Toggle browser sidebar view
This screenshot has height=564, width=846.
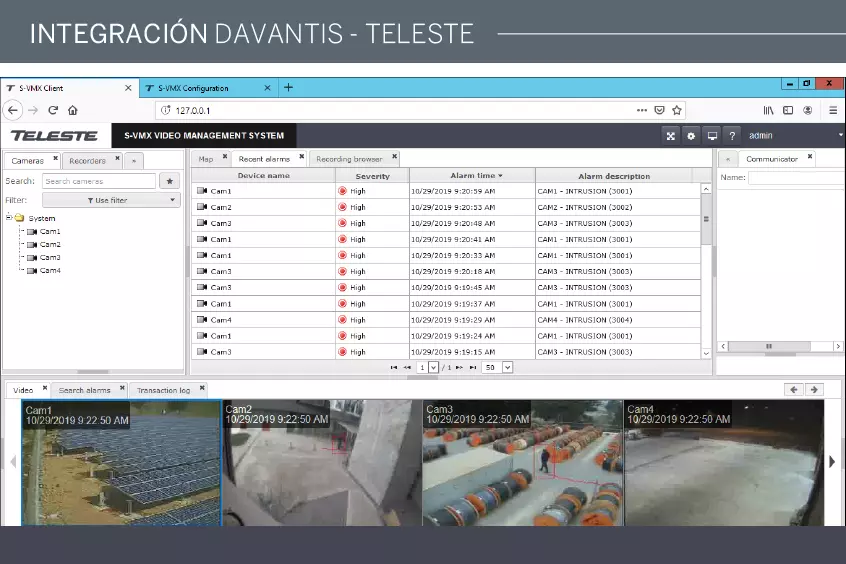click(x=788, y=110)
